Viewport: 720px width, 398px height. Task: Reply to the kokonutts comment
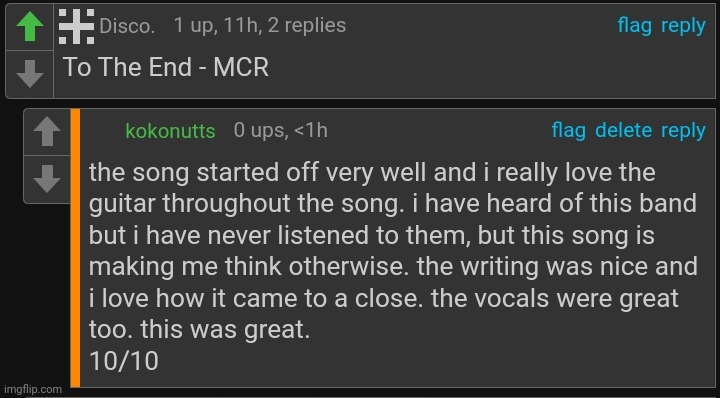683,131
